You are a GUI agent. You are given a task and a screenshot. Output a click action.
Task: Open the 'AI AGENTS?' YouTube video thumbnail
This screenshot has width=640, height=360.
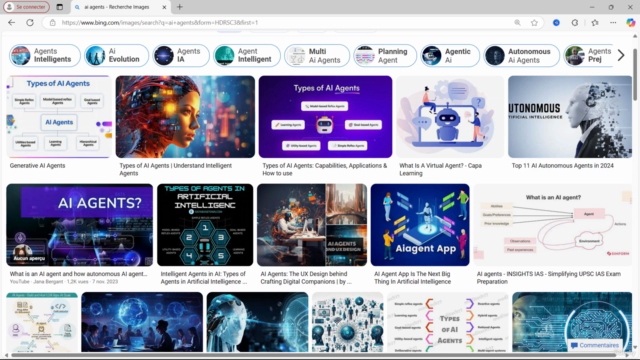coord(80,225)
